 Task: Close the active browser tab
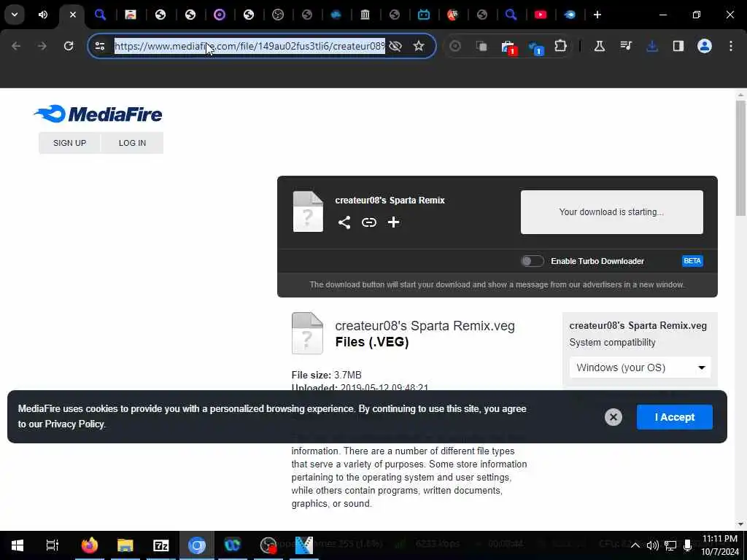72,15
